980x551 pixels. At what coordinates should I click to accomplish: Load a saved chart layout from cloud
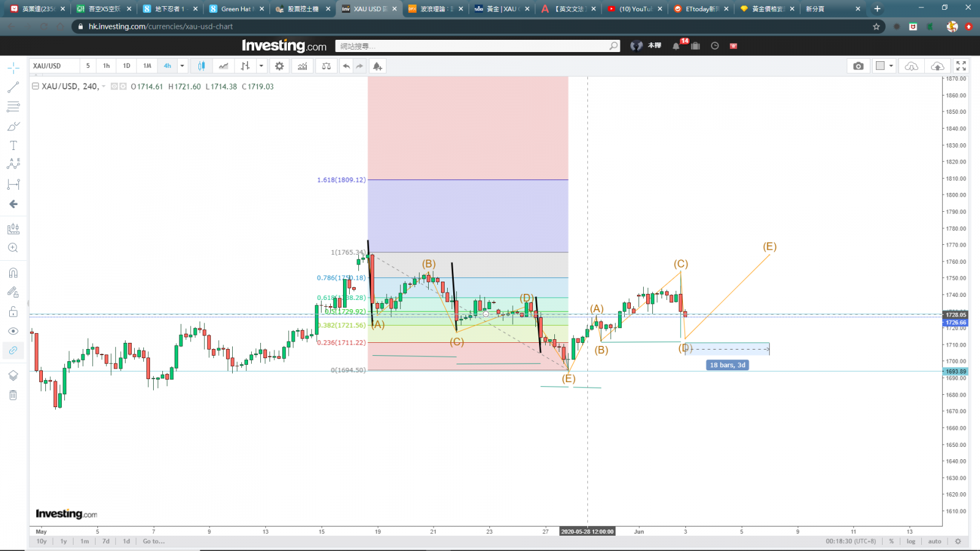click(x=911, y=66)
